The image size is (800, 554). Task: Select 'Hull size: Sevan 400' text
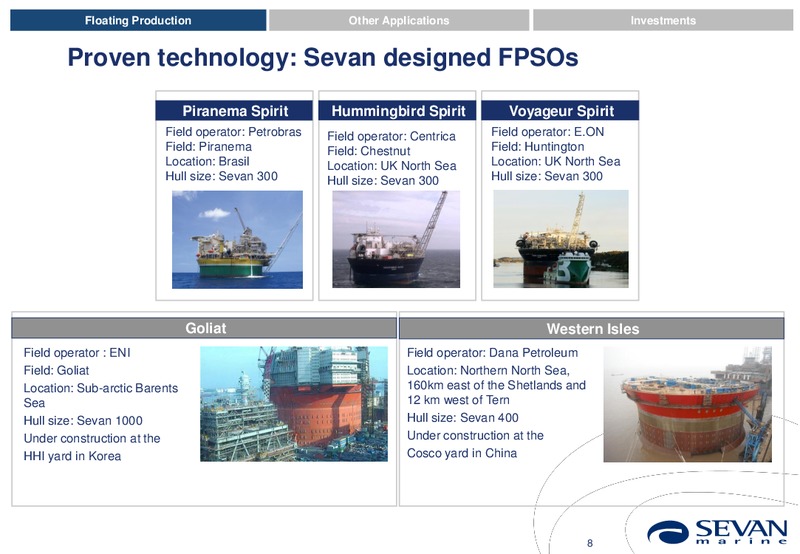(x=462, y=418)
